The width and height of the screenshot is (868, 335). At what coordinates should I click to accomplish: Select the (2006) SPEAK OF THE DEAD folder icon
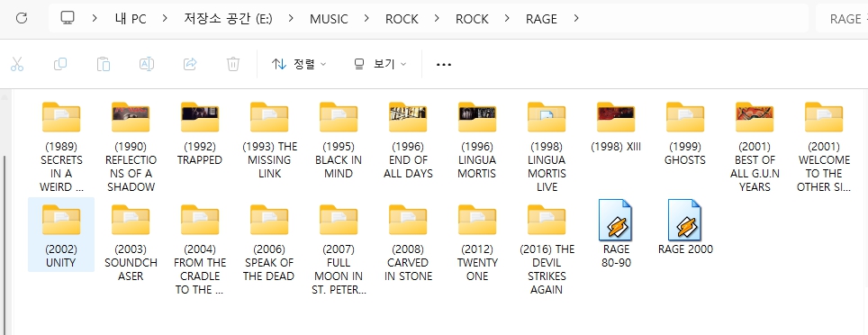(269, 220)
